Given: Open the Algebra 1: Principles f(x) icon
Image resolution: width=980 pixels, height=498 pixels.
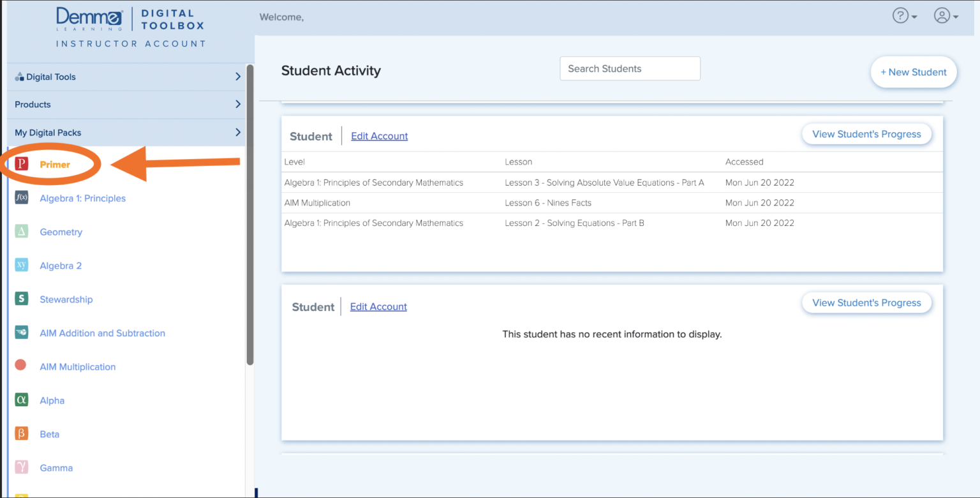Looking at the screenshot, I should [22, 198].
